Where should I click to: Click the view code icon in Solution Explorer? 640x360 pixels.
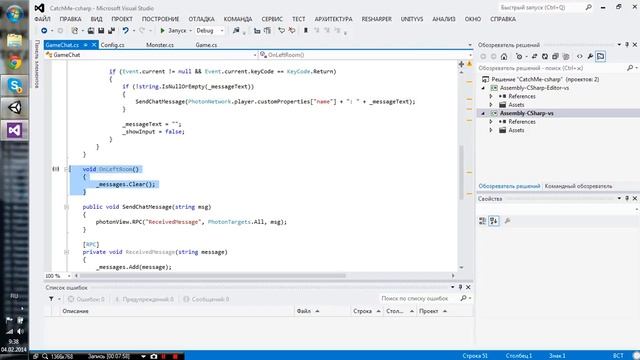click(x=580, y=56)
